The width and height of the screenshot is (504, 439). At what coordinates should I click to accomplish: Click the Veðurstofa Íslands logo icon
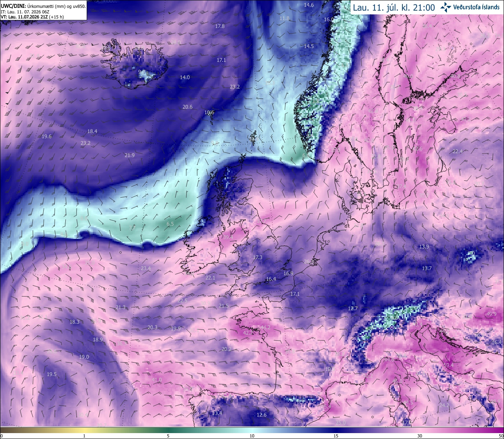(446, 7)
